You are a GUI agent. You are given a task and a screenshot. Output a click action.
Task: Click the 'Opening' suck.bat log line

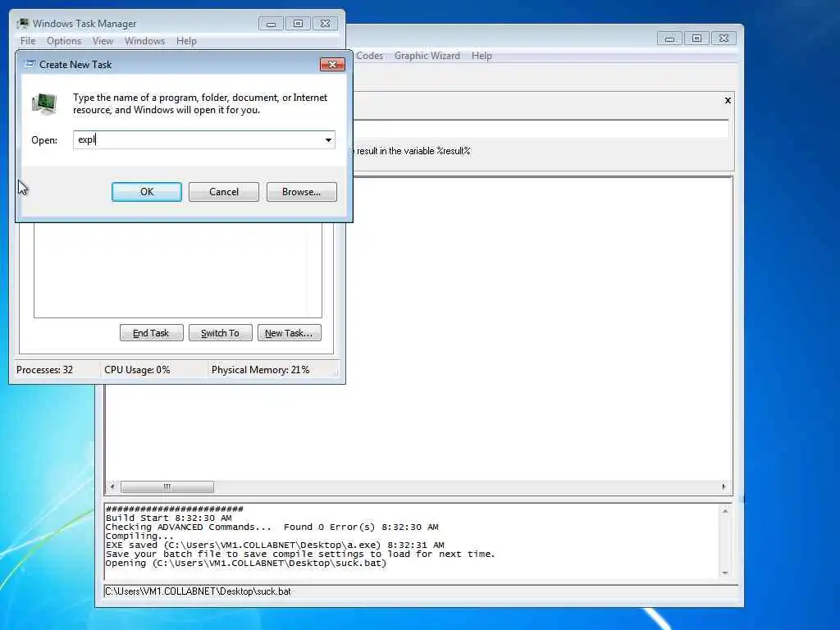pos(246,564)
